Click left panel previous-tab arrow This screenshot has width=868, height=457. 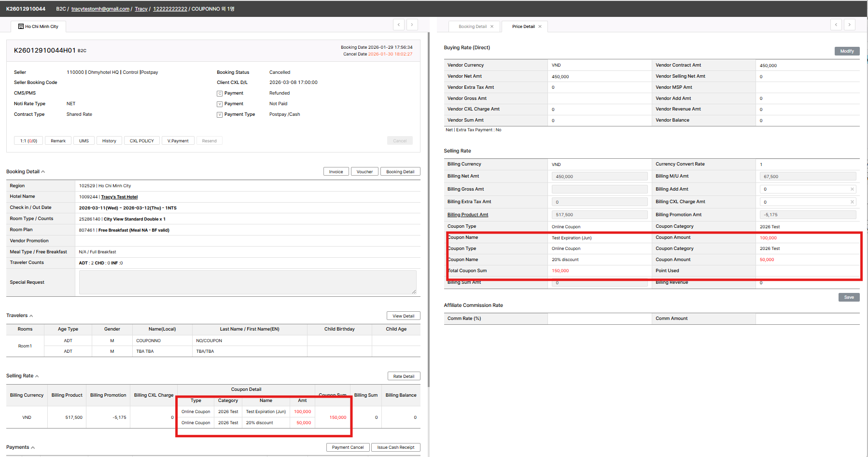(x=399, y=25)
